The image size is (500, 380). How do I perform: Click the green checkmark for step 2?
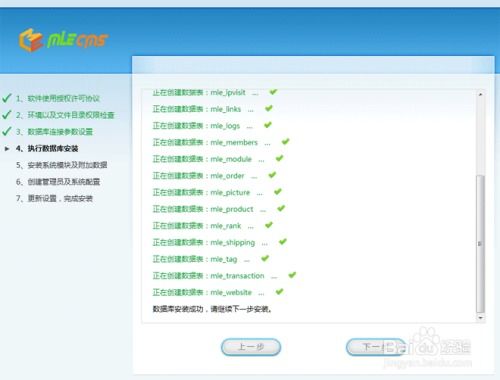(7, 115)
